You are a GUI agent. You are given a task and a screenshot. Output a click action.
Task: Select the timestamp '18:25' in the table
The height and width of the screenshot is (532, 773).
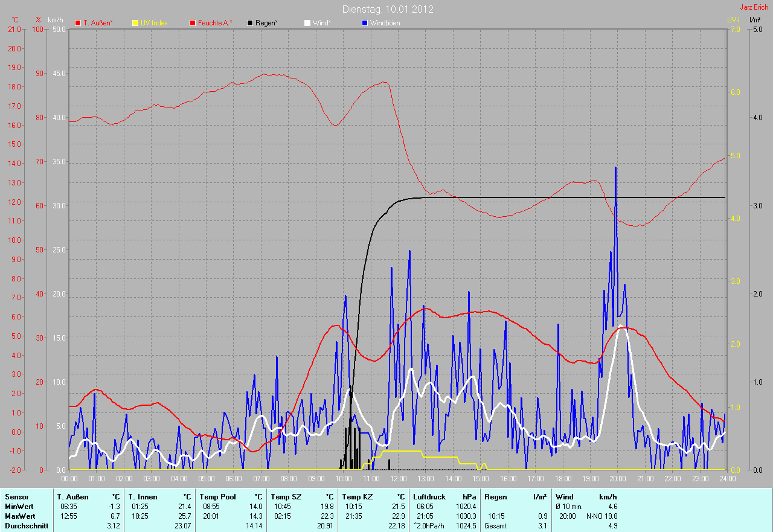140,516
